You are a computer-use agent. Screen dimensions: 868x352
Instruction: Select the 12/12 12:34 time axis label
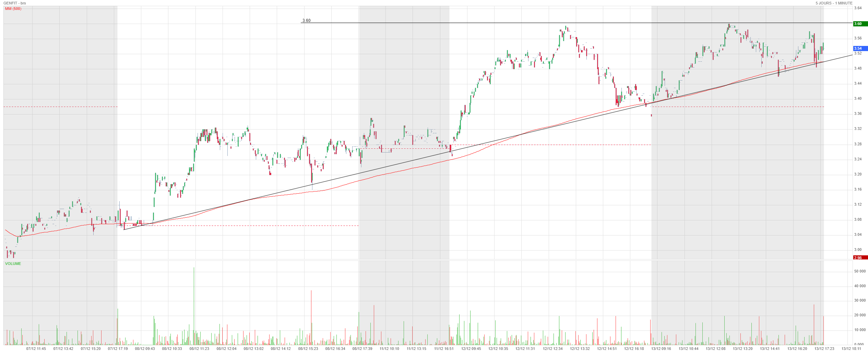[552, 349]
